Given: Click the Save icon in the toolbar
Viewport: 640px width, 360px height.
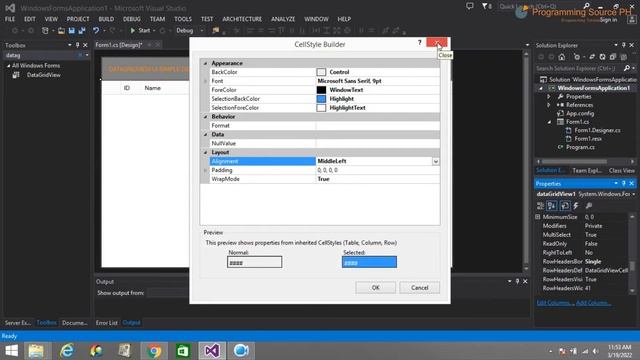Looking at the screenshot, I should click(x=71, y=30).
